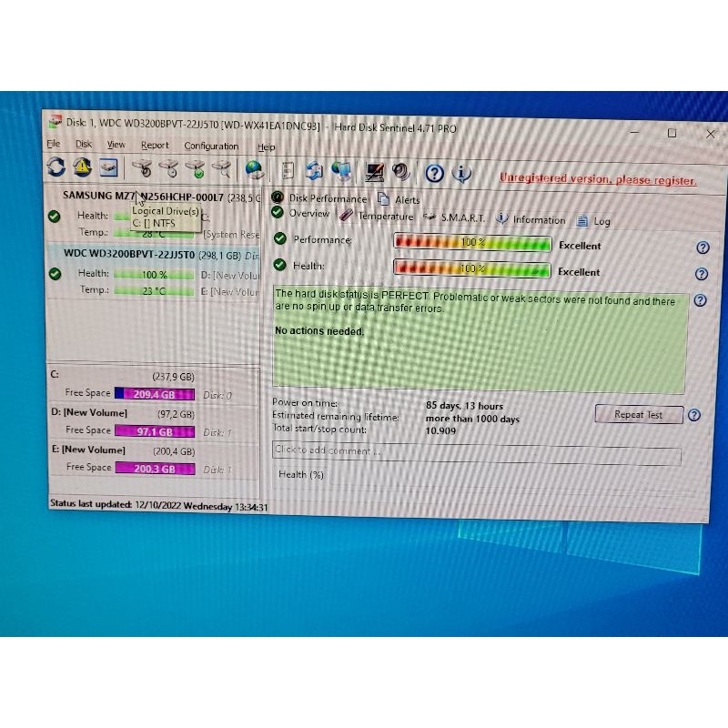The image size is (728, 728).
Task: Select the SAMSUNG MZ7 disk entry
Action: (x=154, y=214)
